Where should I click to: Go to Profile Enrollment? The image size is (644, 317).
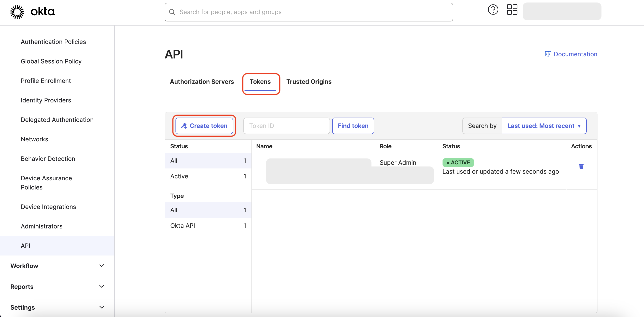coord(46,81)
